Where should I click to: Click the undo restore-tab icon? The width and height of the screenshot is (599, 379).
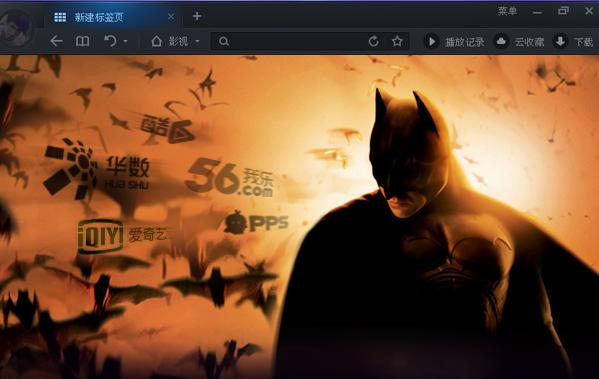click(x=110, y=40)
